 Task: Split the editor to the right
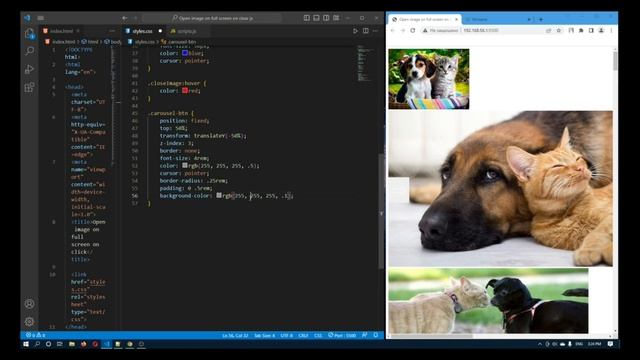[366, 31]
